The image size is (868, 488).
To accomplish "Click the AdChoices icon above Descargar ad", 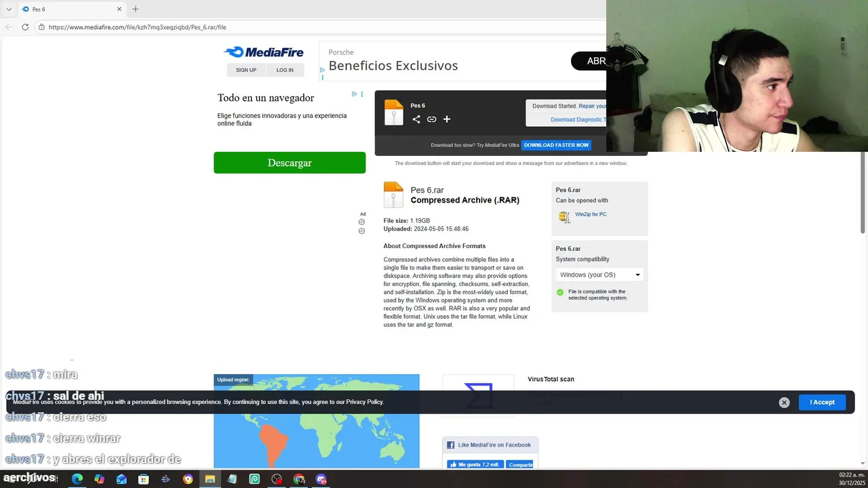I will pos(354,94).
